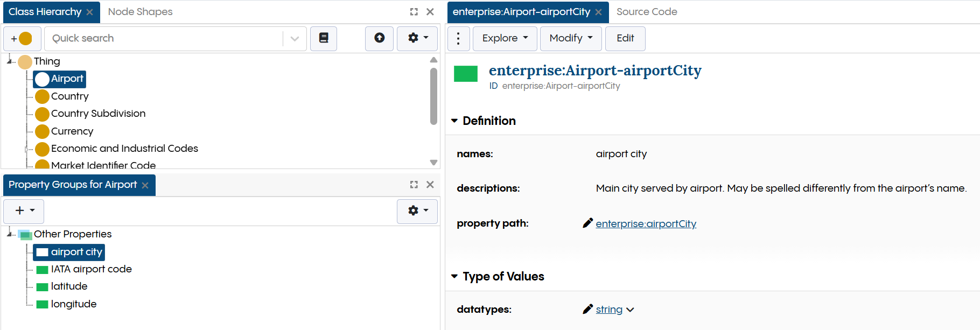This screenshot has height=330, width=980.
Task: Maximize the Class Hierarchy panel
Action: (x=414, y=12)
